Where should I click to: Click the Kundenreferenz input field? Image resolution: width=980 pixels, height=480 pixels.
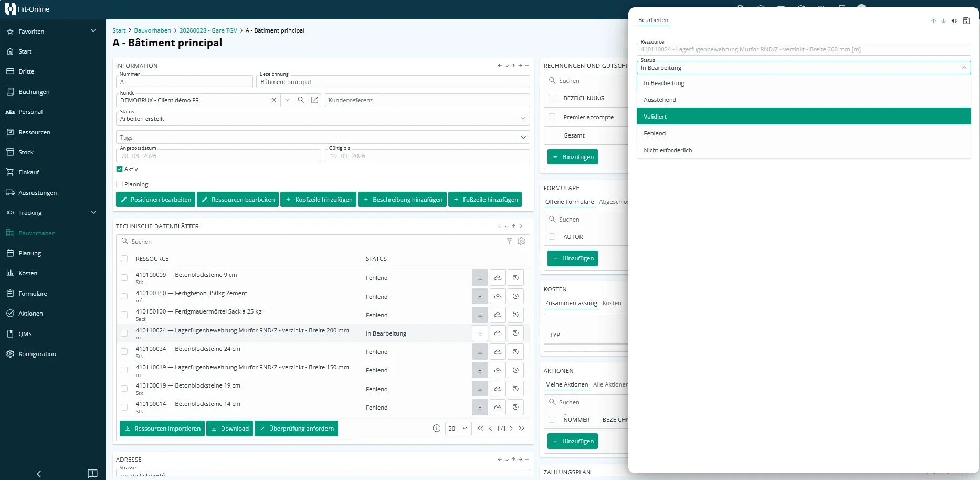(x=427, y=100)
